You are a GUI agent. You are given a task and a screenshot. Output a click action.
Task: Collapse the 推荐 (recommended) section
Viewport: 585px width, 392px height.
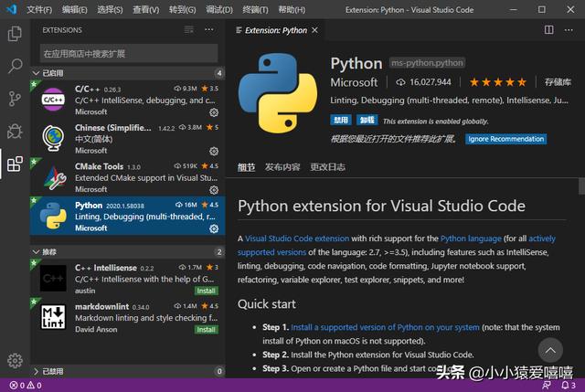128,252
